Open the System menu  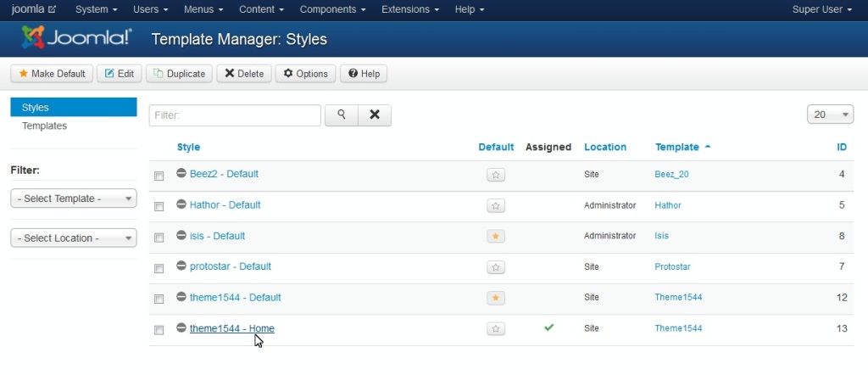97,9
